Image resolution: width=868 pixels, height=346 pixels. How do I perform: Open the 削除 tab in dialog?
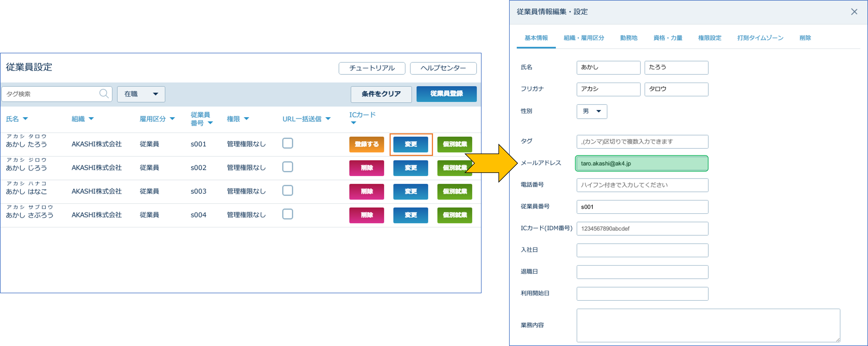pyautogui.click(x=805, y=38)
